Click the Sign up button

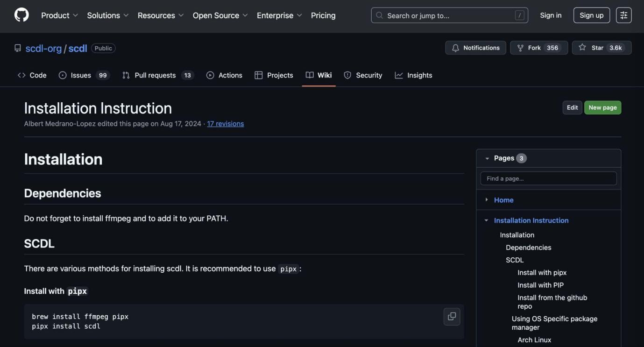tap(591, 15)
